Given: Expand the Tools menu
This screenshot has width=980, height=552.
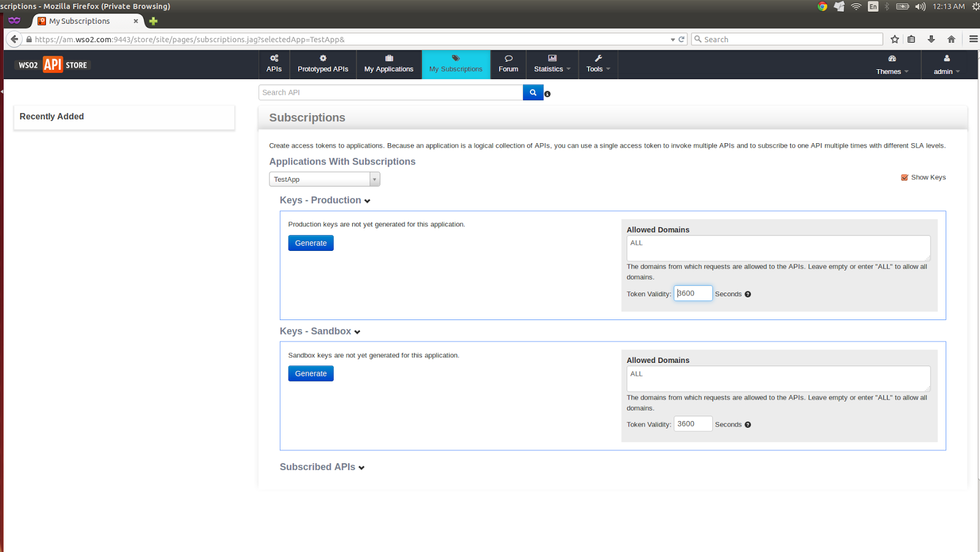Looking at the screenshot, I should [598, 64].
